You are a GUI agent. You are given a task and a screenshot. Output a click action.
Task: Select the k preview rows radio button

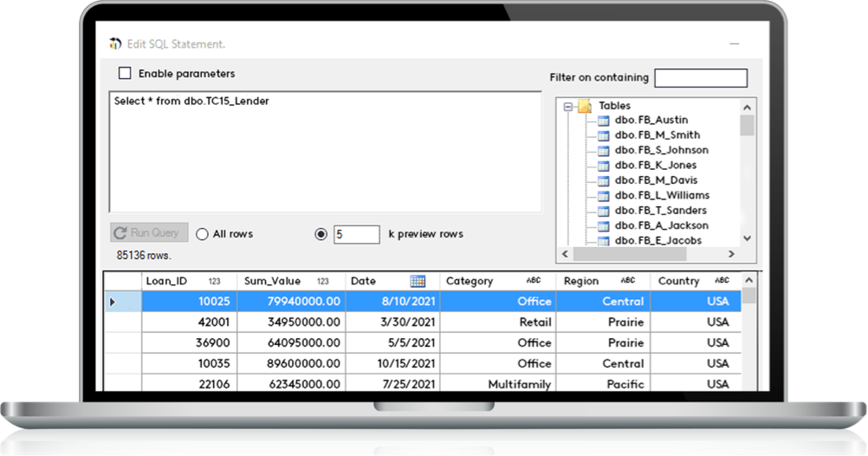pyautogui.click(x=321, y=234)
